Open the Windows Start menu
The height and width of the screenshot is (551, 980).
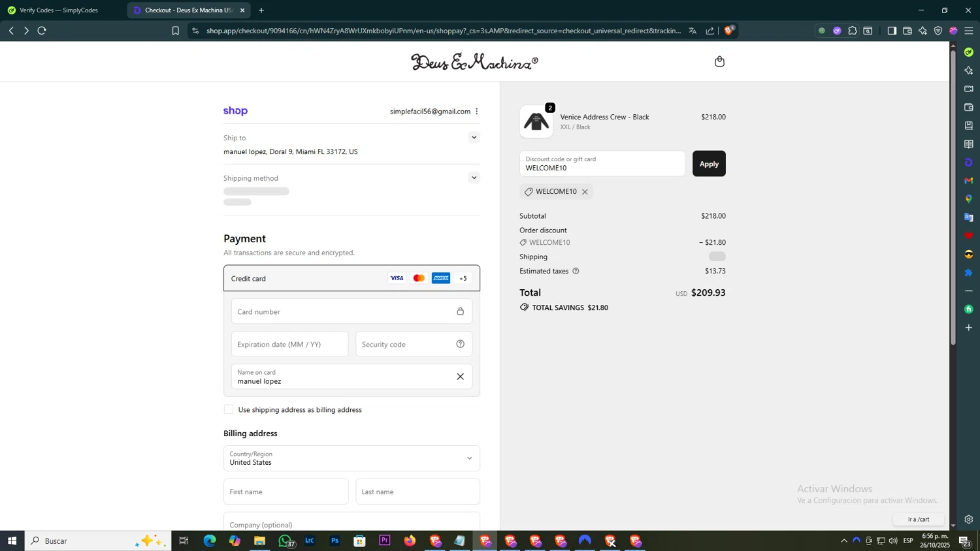[12, 541]
